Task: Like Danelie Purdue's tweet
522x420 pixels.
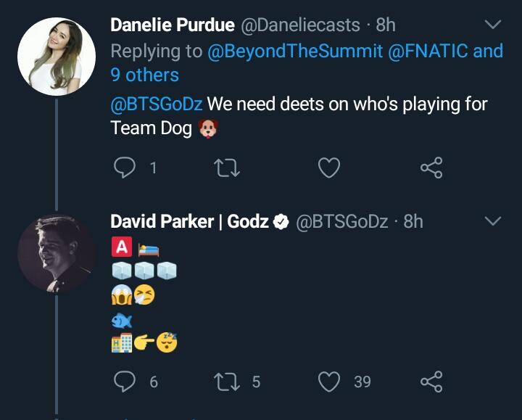Action: (329, 168)
